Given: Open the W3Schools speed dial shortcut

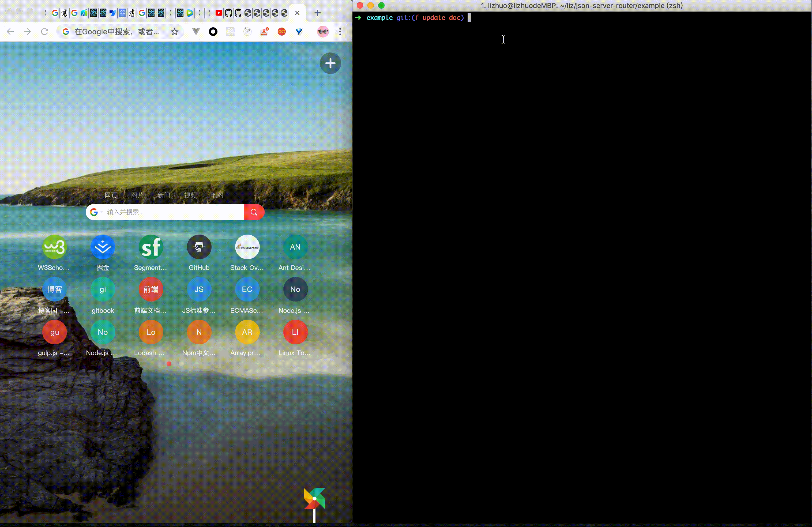Looking at the screenshot, I should [x=54, y=247].
